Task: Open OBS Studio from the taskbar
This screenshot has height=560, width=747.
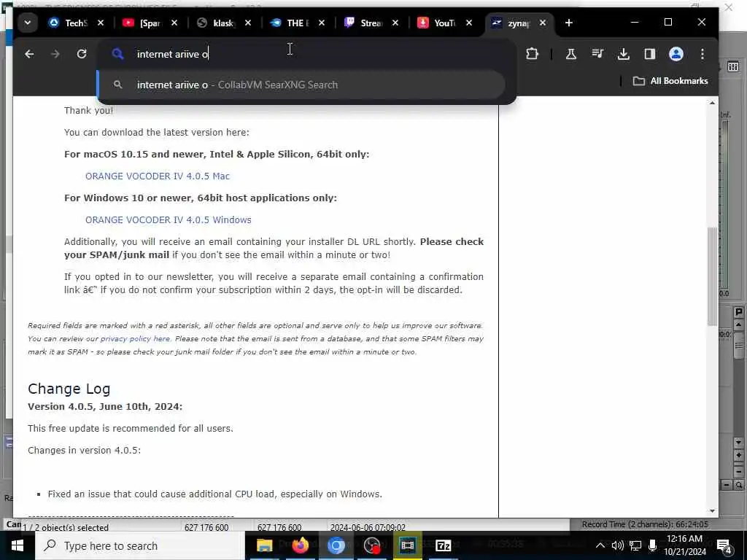Action: point(371,545)
